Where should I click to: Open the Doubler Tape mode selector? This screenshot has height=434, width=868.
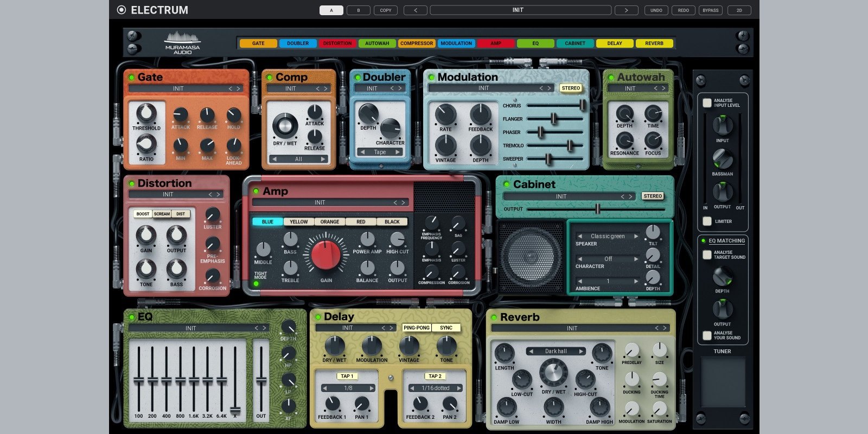380,152
